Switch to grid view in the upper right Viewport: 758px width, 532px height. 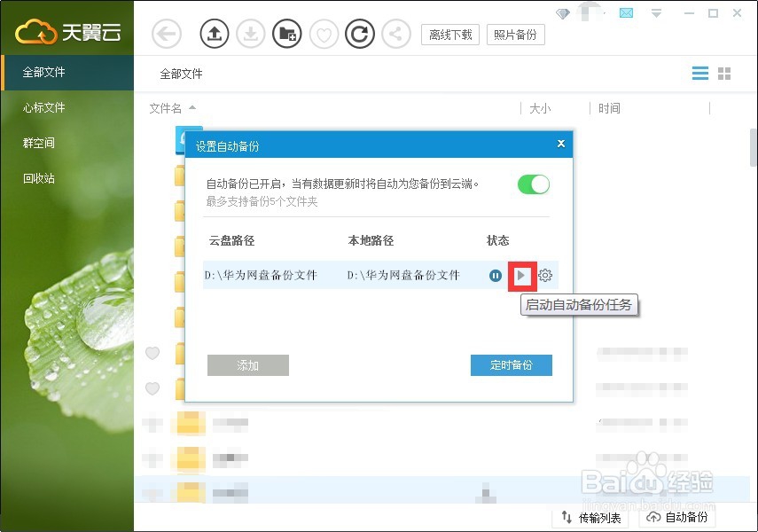pyautogui.click(x=724, y=74)
